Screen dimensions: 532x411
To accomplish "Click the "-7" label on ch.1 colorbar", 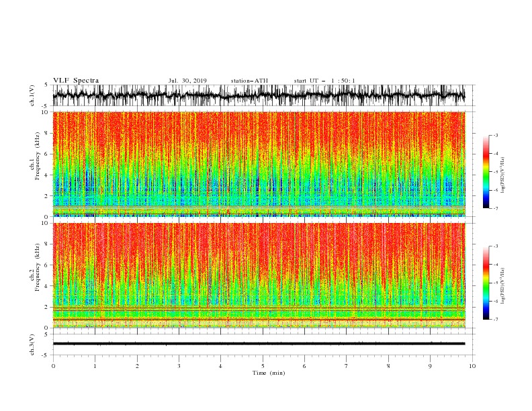I will coord(495,208).
